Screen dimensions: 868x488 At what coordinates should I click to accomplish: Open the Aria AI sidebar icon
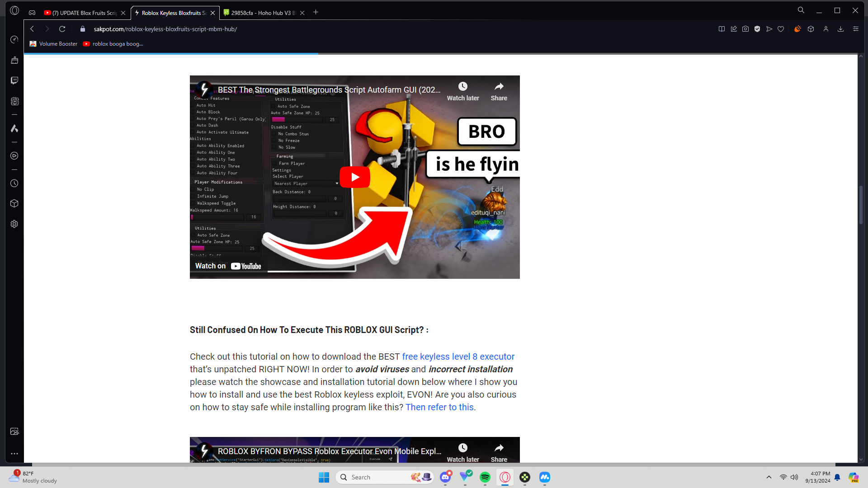point(14,128)
